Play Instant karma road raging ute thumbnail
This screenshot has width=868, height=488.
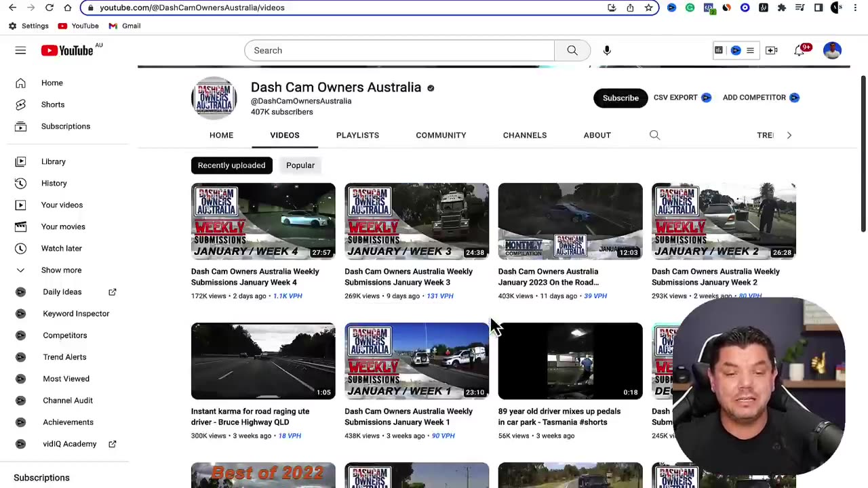(x=263, y=361)
